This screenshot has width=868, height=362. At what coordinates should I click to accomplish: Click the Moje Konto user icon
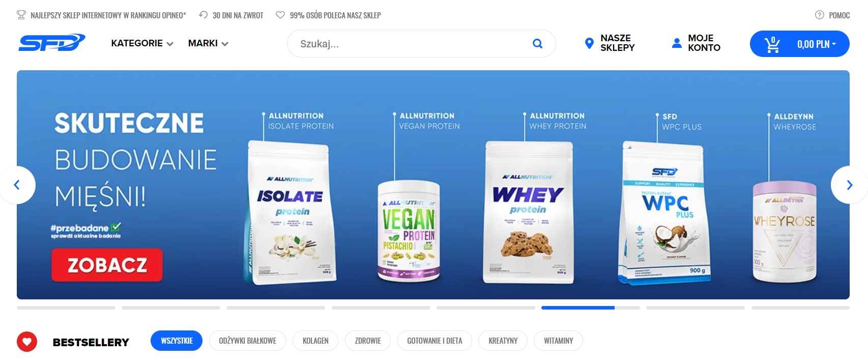click(x=677, y=43)
